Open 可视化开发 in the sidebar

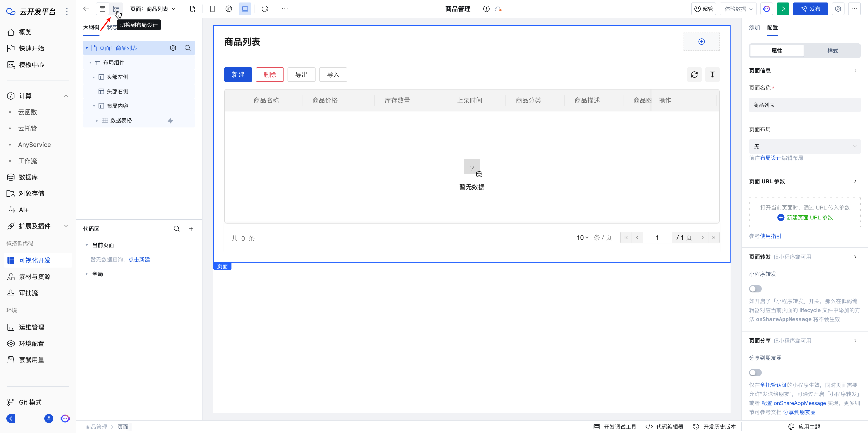38,260
